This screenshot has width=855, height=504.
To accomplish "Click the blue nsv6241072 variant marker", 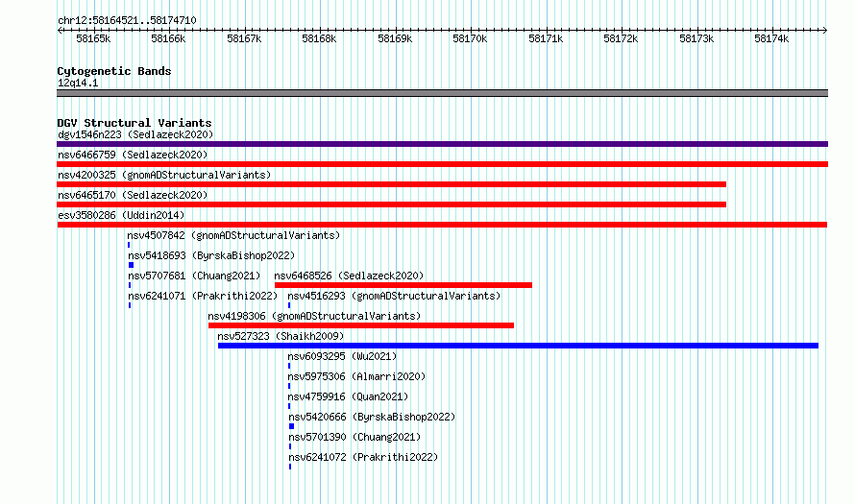I will click(x=290, y=467).
